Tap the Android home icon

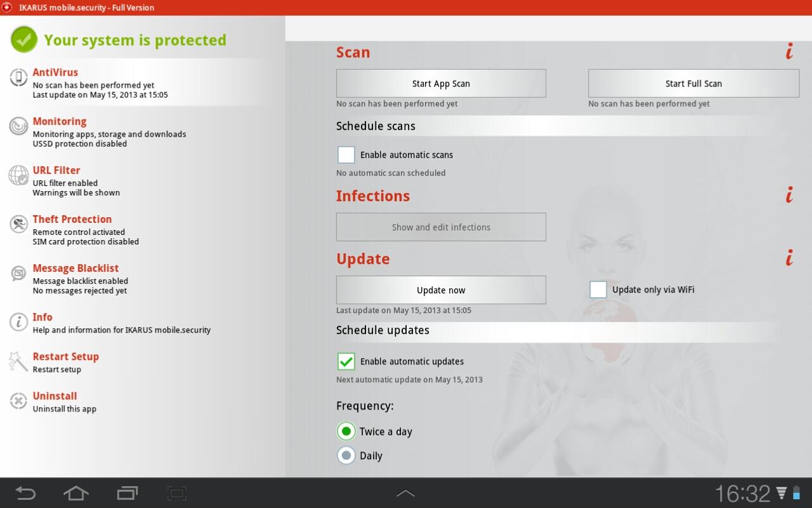(76, 493)
